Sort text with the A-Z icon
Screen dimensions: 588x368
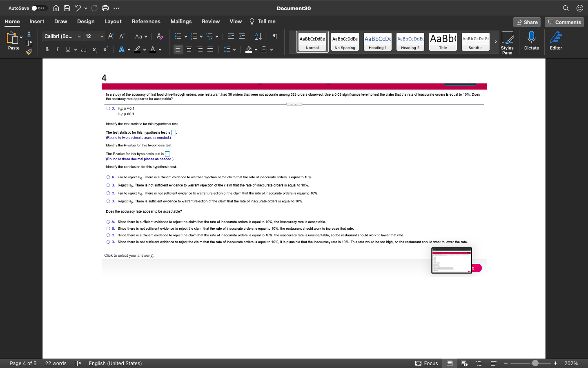(258, 36)
